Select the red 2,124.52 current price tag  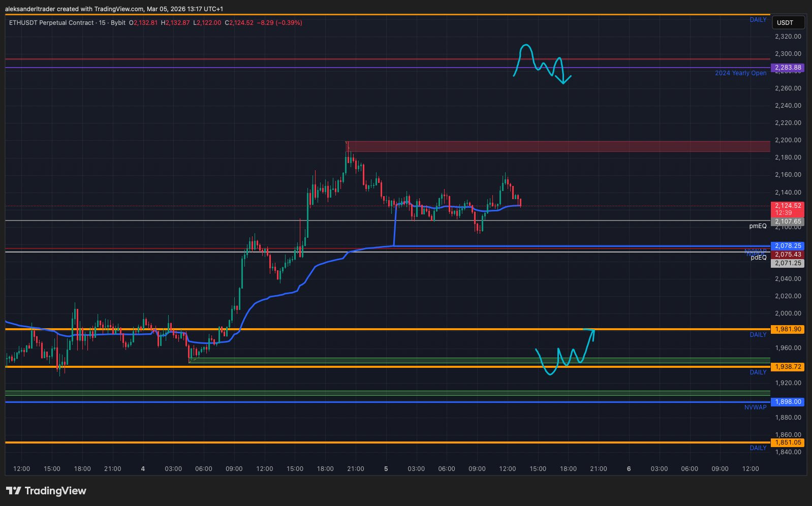tap(787, 209)
